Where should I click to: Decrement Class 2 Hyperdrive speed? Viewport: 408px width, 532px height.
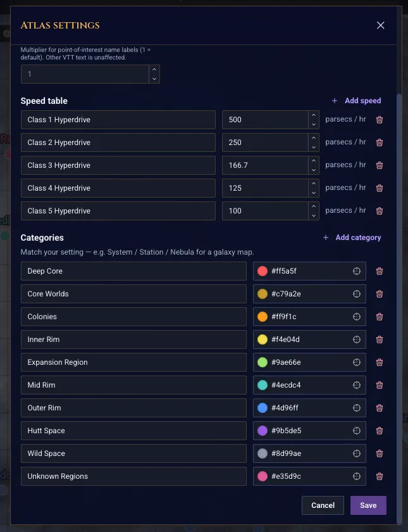click(x=314, y=147)
